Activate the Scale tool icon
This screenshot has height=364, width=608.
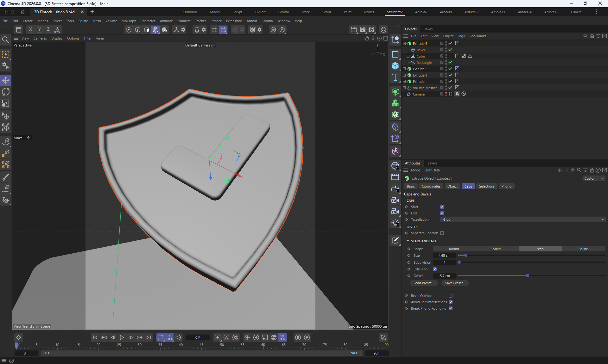(x=6, y=104)
